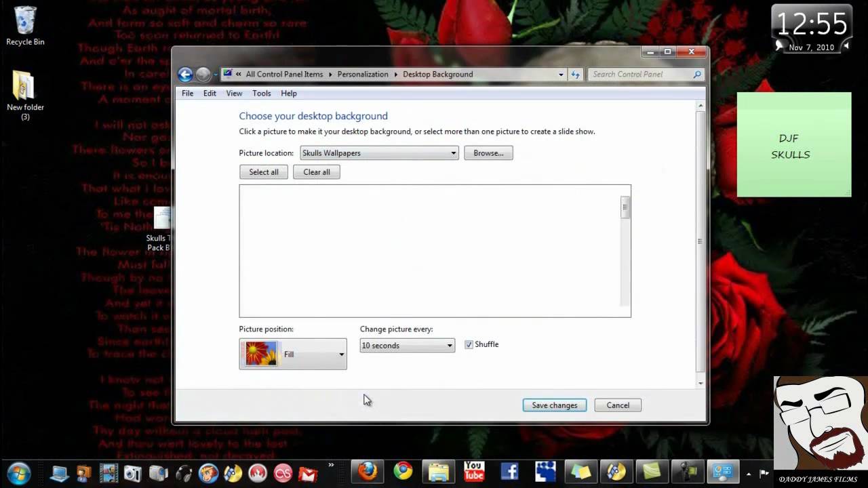Screen dimensions: 868x488
Task: Click the Select all button
Action: (x=264, y=172)
